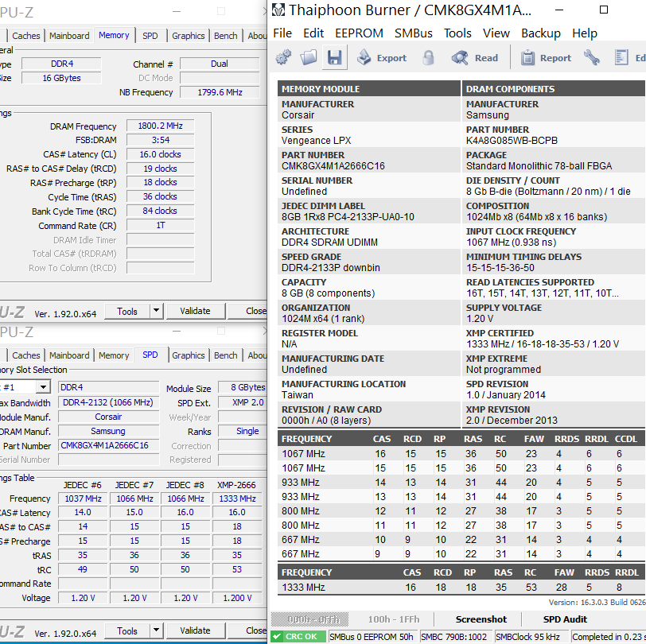Click the DRAM Frequency 1800.2 MHz field
646x644 pixels.
point(160,126)
